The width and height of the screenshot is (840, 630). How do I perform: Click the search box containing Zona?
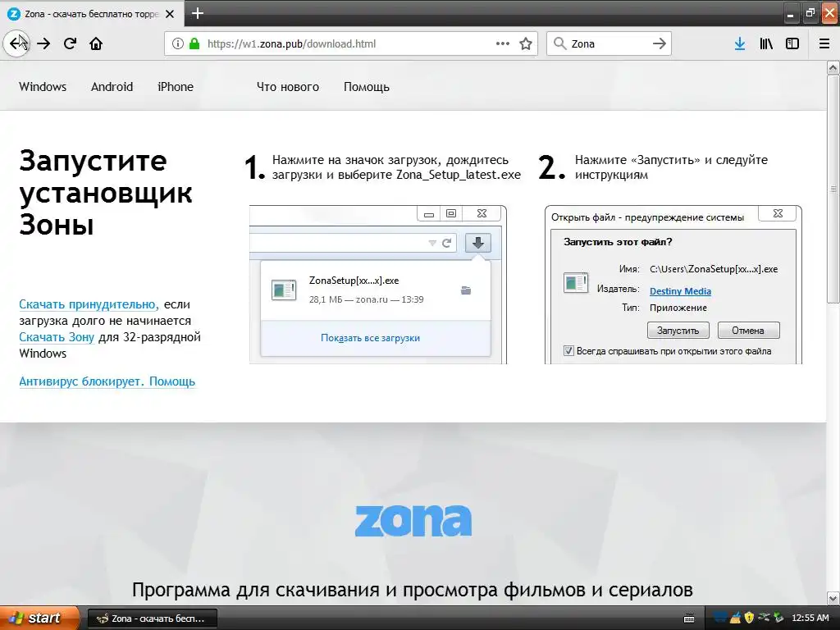608,43
